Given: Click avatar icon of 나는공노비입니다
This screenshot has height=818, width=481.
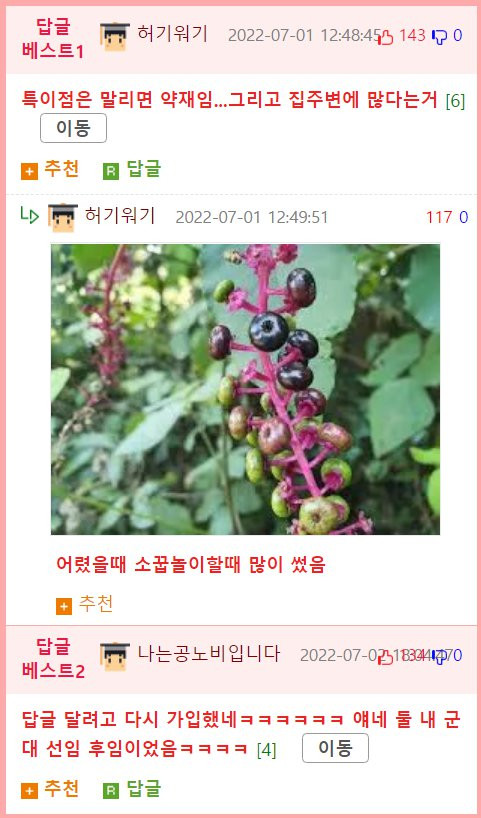Looking at the screenshot, I should coord(114,656).
